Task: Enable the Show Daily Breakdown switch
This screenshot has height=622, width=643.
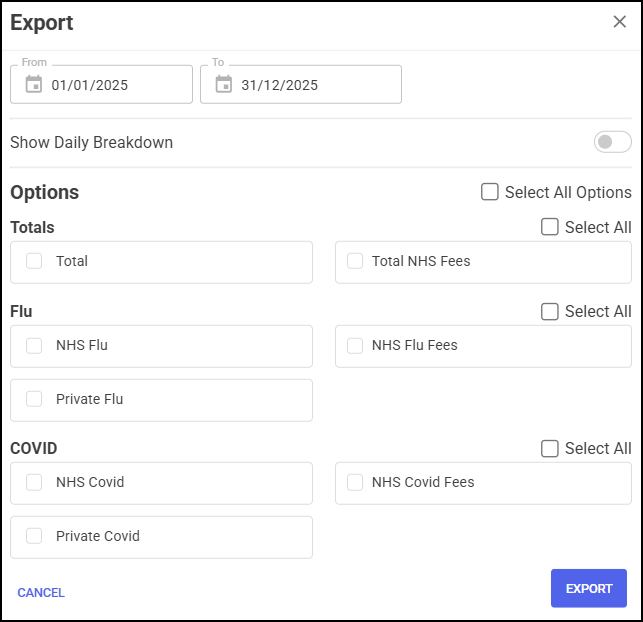Action: click(612, 142)
